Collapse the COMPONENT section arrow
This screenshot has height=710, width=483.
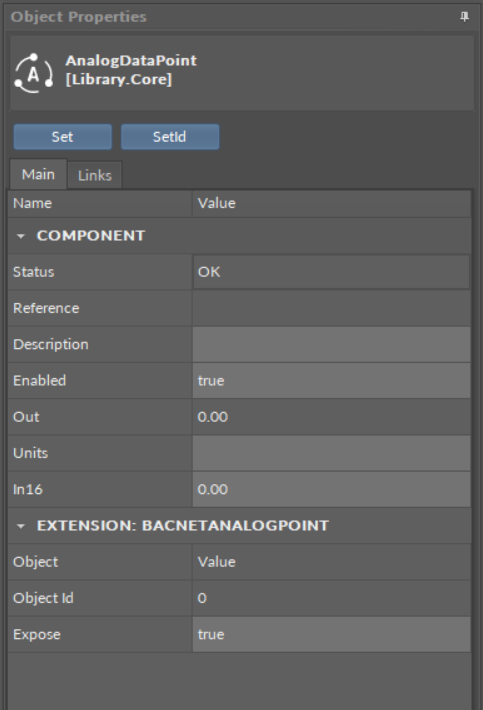pos(20,236)
